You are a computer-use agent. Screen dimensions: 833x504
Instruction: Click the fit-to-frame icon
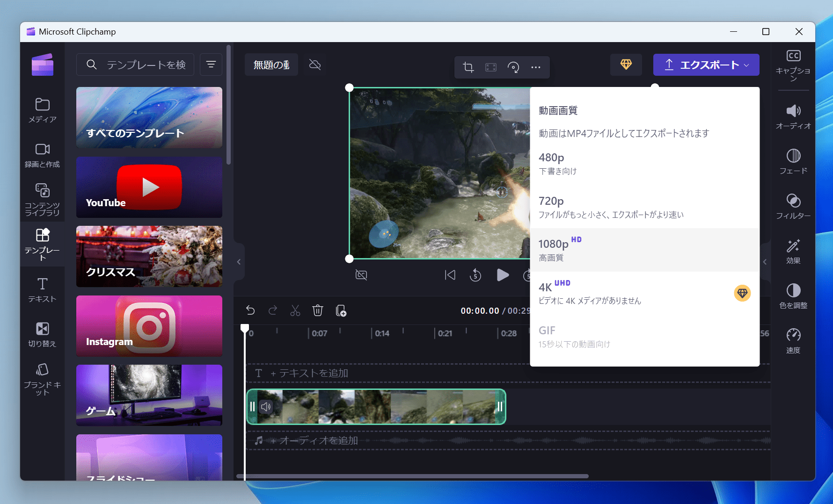click(x=491, y=67)
